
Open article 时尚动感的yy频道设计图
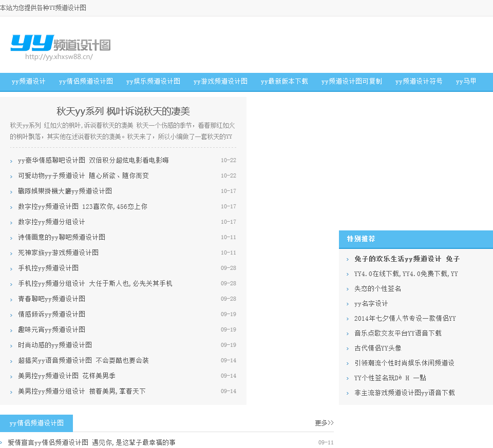tap(55, 345)
